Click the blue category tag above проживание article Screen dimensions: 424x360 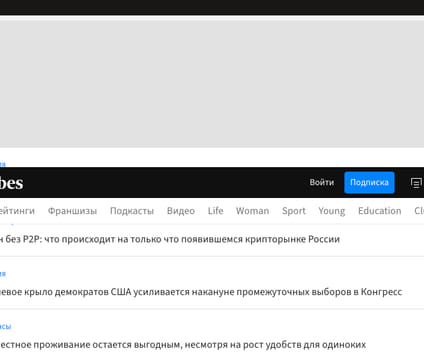coord(5,327)
